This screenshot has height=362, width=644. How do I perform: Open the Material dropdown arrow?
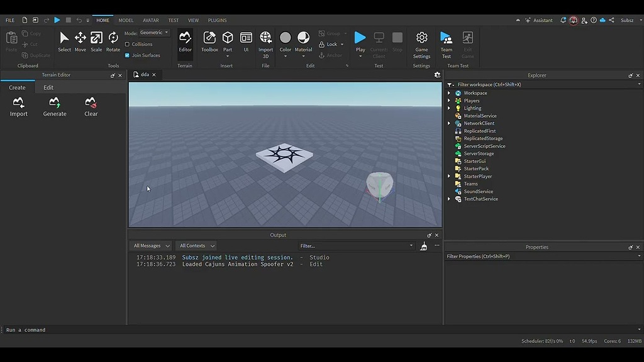click(x=304, y=56)
